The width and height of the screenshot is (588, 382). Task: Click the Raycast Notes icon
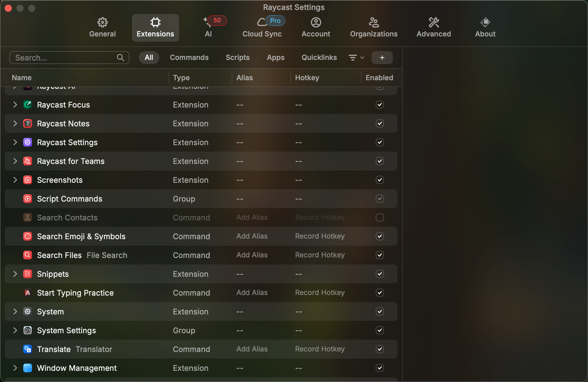[x=28, y=123]
